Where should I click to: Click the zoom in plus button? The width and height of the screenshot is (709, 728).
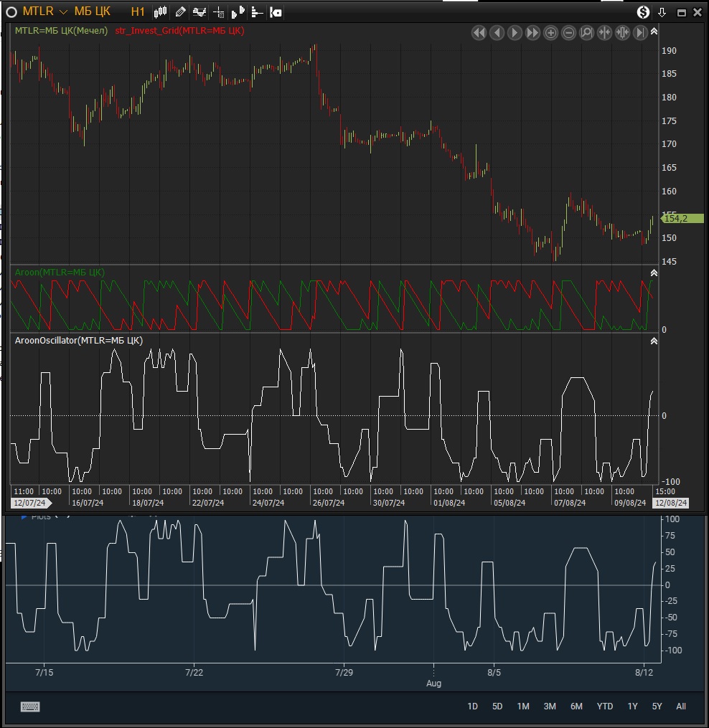click(550, 33)
